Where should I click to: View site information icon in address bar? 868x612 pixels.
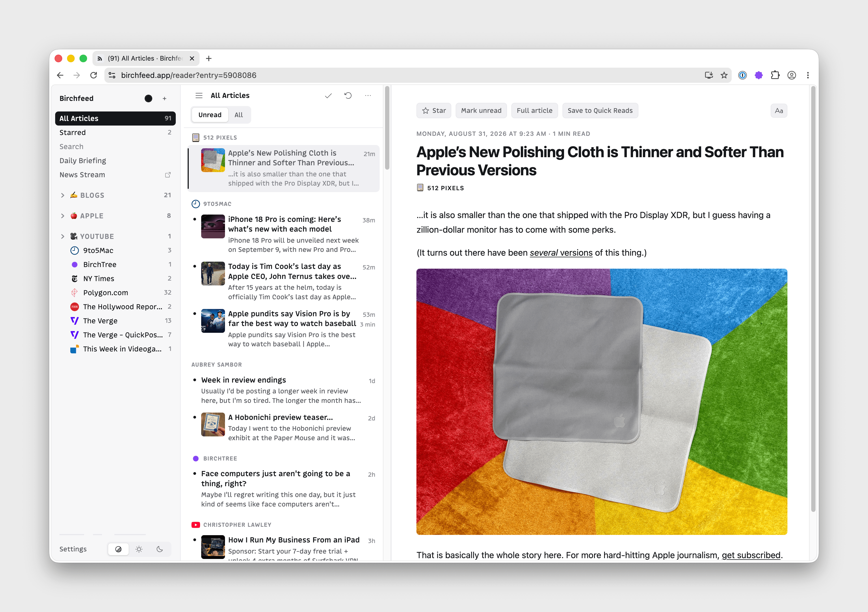coord(112,75)
